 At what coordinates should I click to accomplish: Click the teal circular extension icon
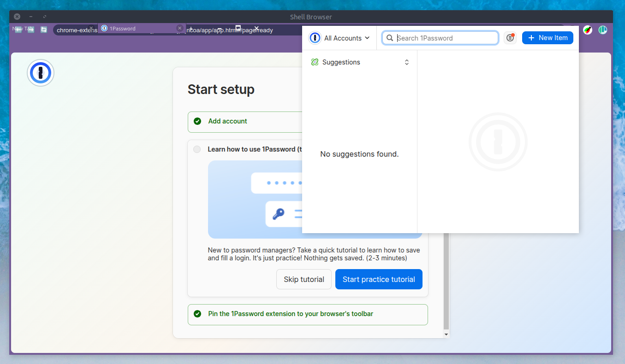tap(603, 30)
